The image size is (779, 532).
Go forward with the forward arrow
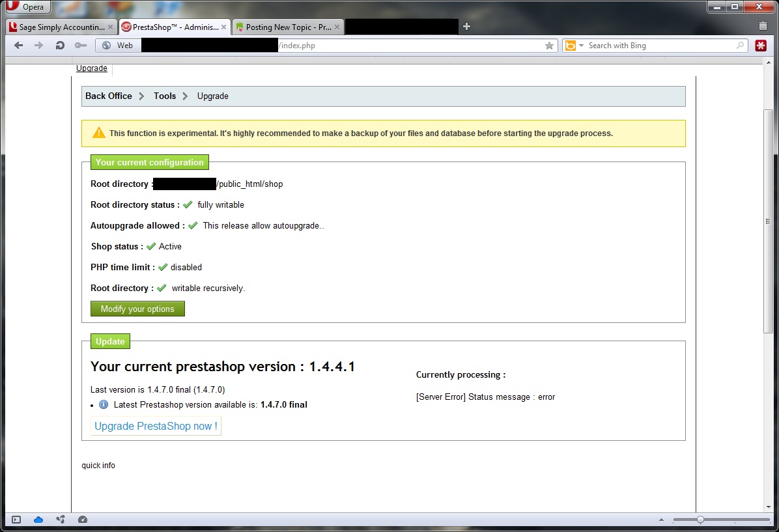coord(38,45)
